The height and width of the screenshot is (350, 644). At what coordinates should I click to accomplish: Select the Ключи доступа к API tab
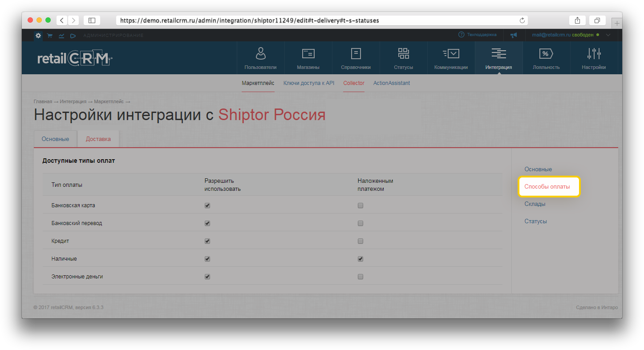pyautogui.click(x=308, y=83)
